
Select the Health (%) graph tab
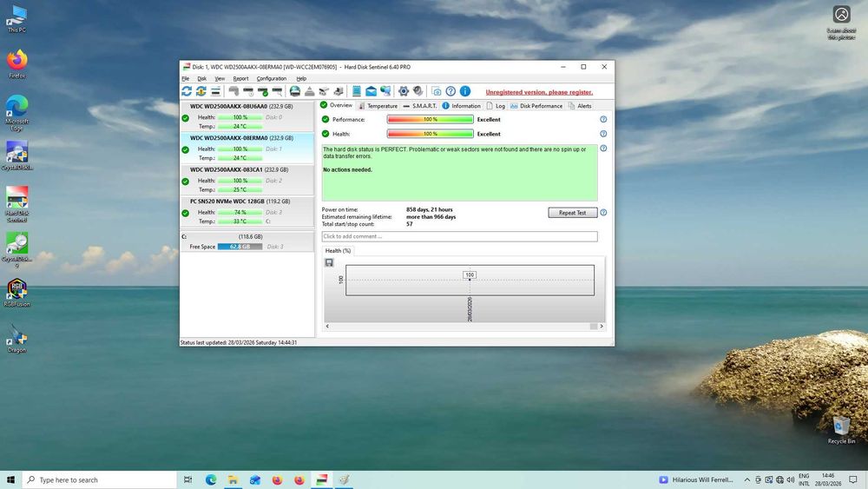[x=339, y=251]
